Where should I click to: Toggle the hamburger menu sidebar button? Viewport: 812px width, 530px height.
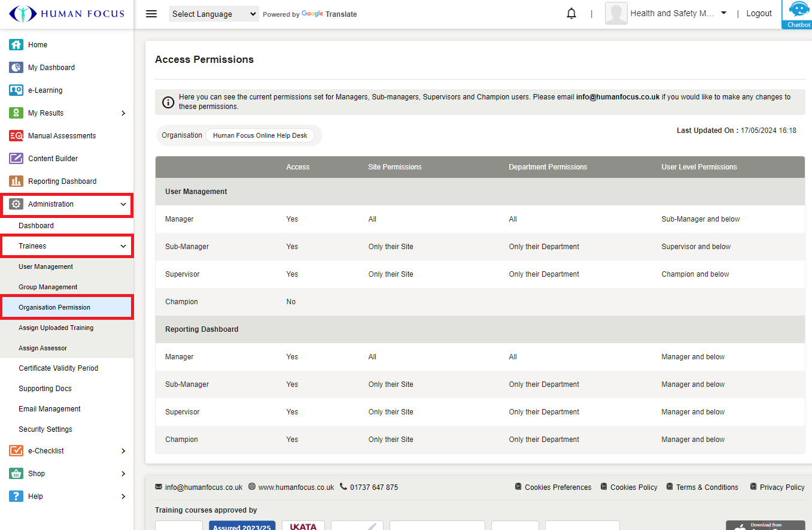(151, 14)
